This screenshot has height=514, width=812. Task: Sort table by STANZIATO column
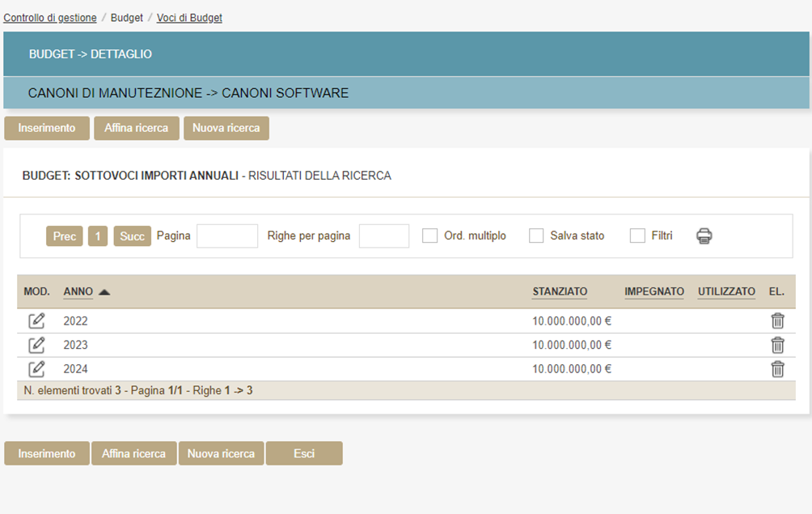pyautogui.click(x=560, y=291)
